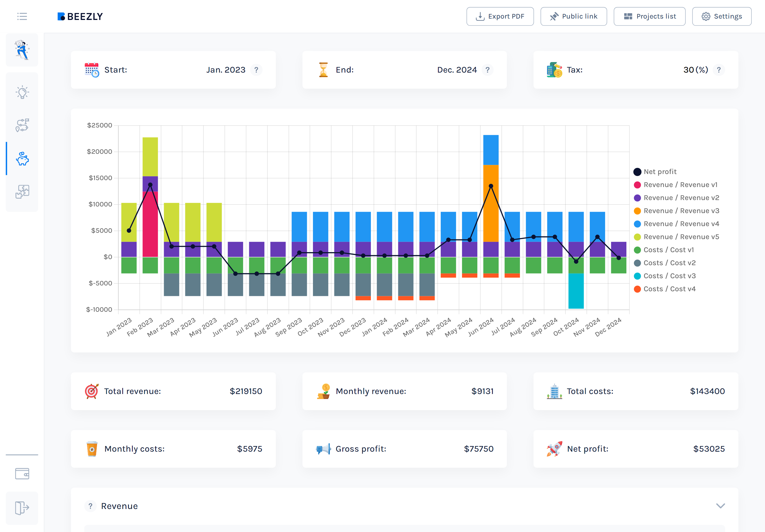Open the Projects list
This screenshot has height=532, width=765.
click(x=649, y=16)
